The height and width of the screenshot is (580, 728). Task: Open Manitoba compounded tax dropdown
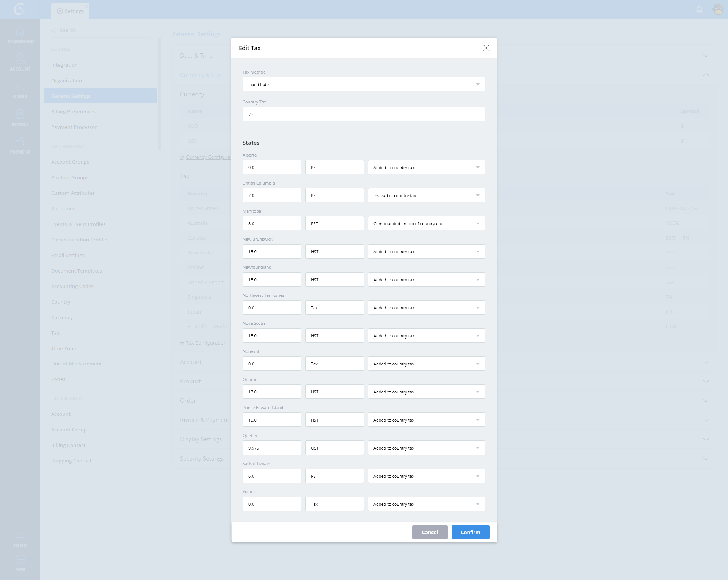coord(426,224)
